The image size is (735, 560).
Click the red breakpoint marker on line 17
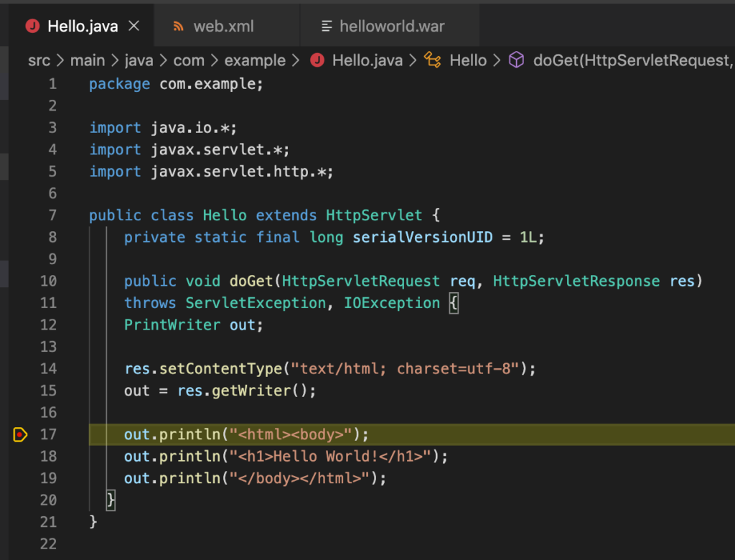19,434
